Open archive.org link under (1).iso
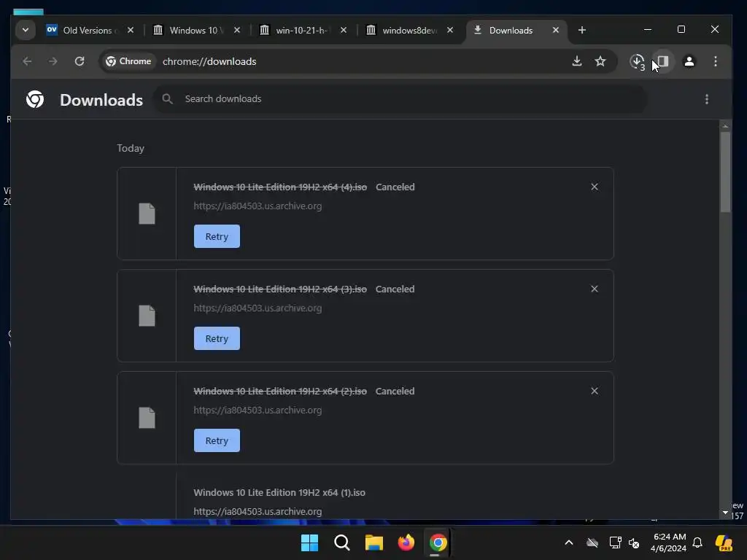The image size is (747, 560). tap(258, 511)
